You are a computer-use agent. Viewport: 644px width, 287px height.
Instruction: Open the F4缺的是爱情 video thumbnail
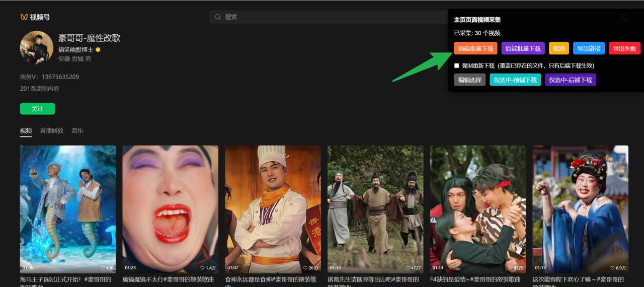(x=478, y=209)
